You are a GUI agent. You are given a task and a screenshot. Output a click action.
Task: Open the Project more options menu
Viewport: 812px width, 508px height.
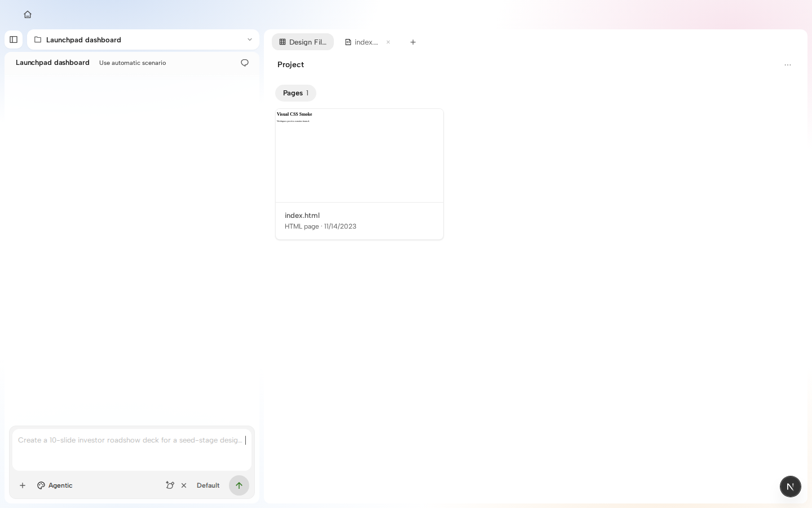(788, 65)
